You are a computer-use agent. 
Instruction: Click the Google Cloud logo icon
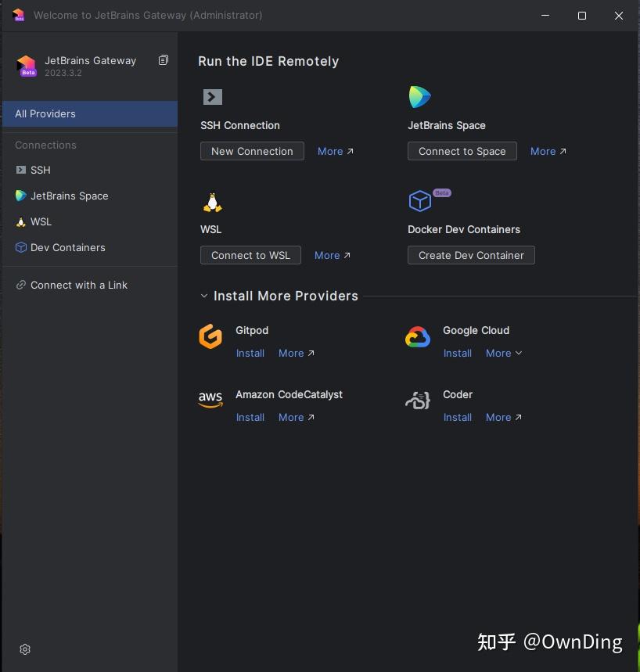tap(418, 337)
